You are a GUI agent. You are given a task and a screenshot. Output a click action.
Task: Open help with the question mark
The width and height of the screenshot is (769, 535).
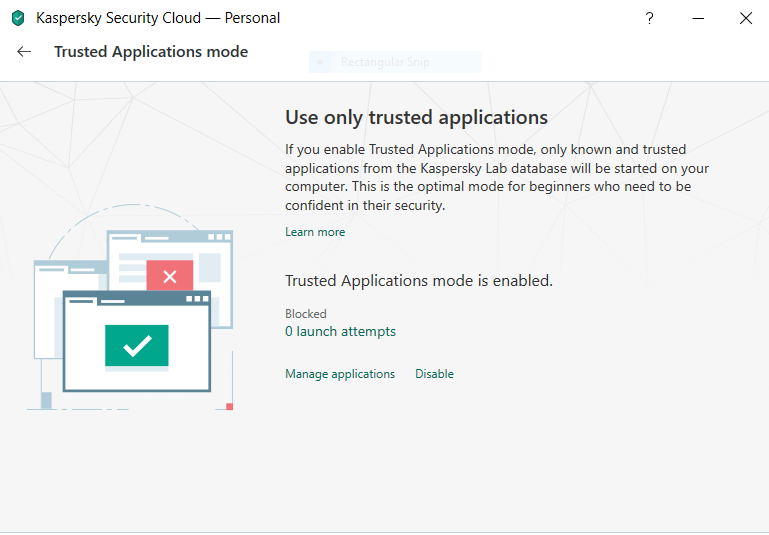650,18
